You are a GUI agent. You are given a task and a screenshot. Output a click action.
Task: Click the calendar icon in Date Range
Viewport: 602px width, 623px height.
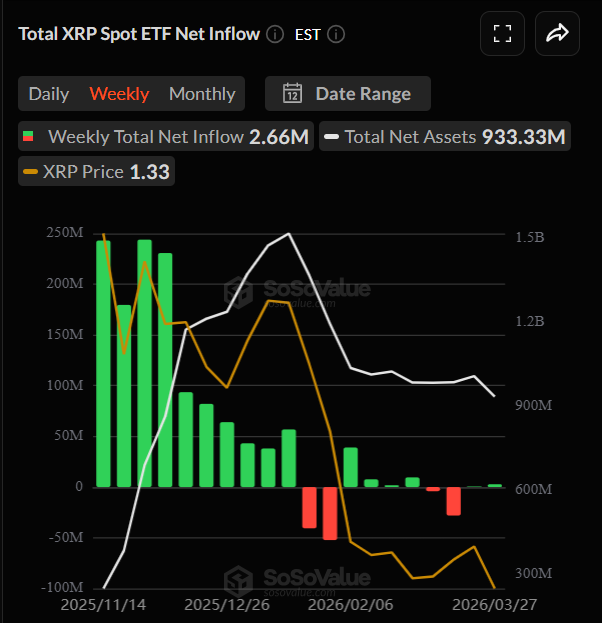coord(292,94)
